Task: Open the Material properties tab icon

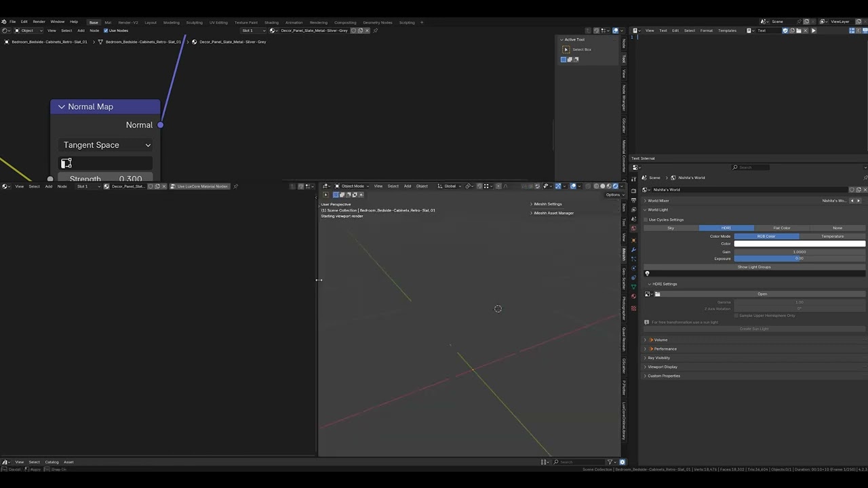Action: tap(634, 296)
